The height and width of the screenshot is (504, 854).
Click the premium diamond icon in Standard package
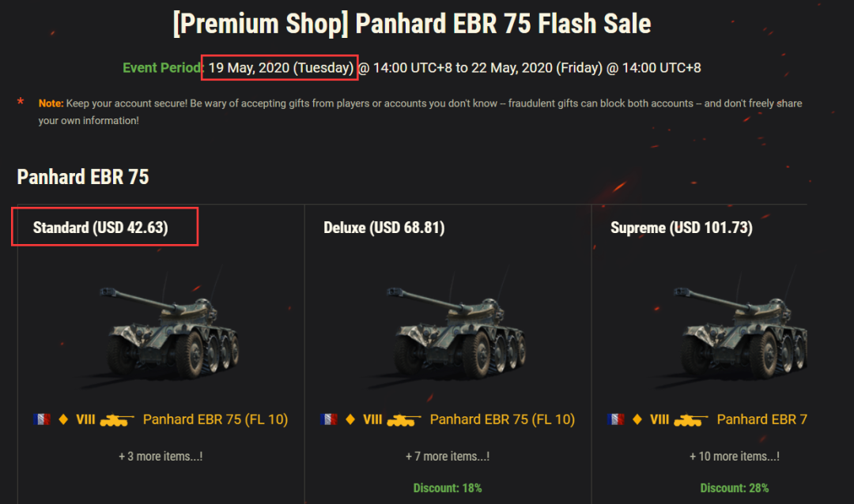pos(63,419)
